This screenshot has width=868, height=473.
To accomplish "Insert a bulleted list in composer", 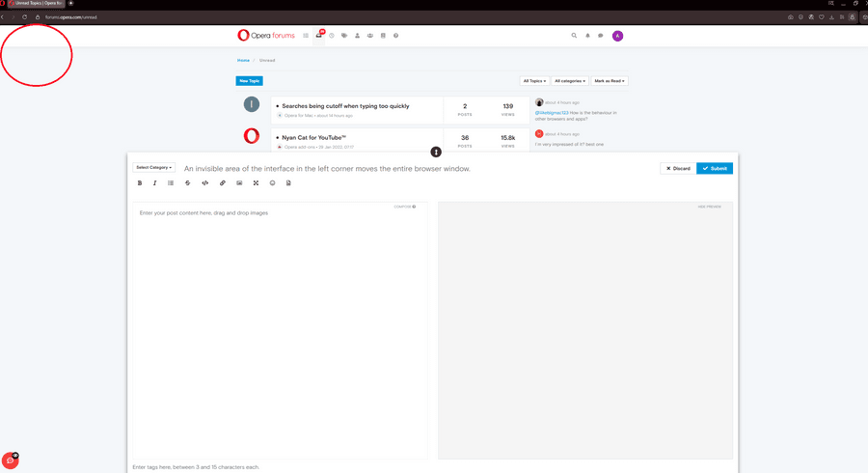I will [x=171, y=183].
